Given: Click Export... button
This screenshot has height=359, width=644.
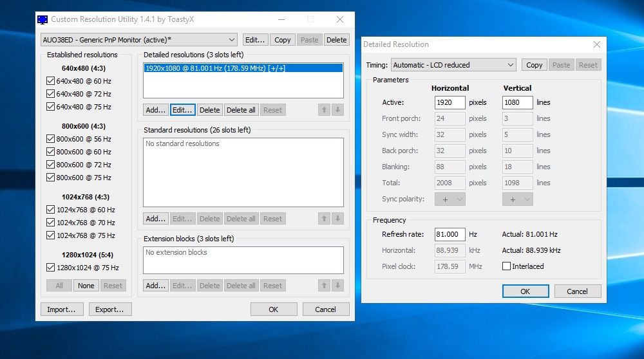Looking at the screenshot, I should [110, 309].
